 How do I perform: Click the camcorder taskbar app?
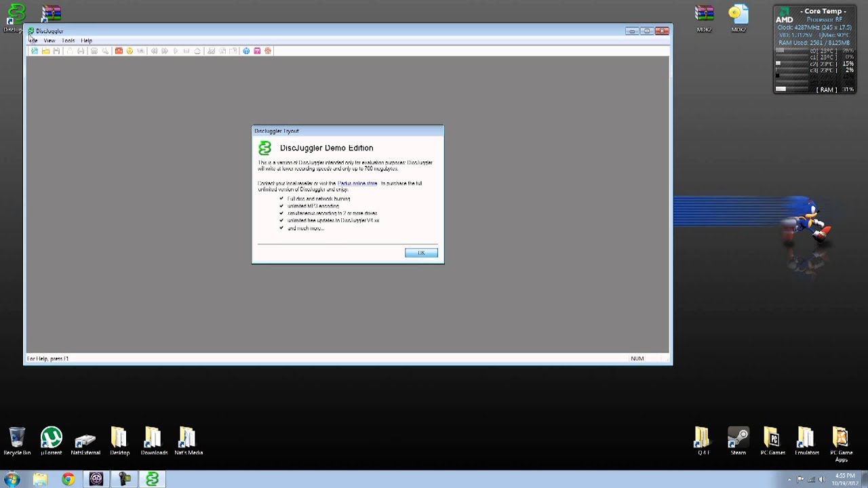click(124, 479)
